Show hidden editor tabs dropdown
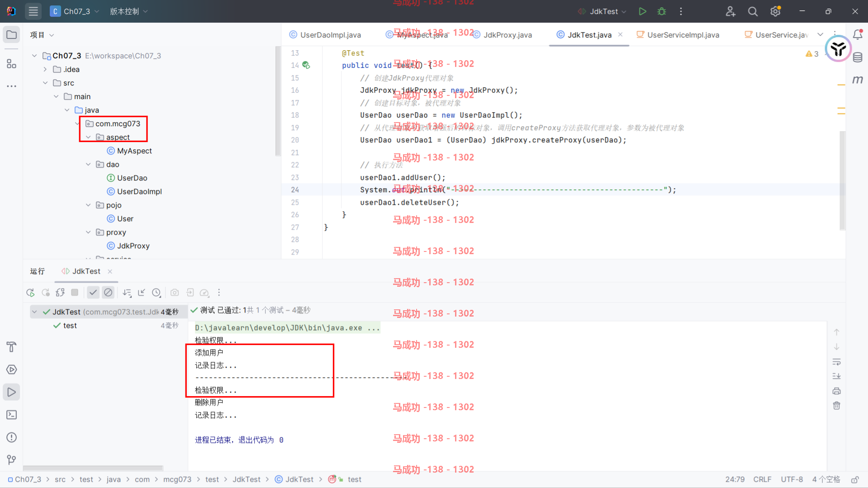 pos(820,34)
